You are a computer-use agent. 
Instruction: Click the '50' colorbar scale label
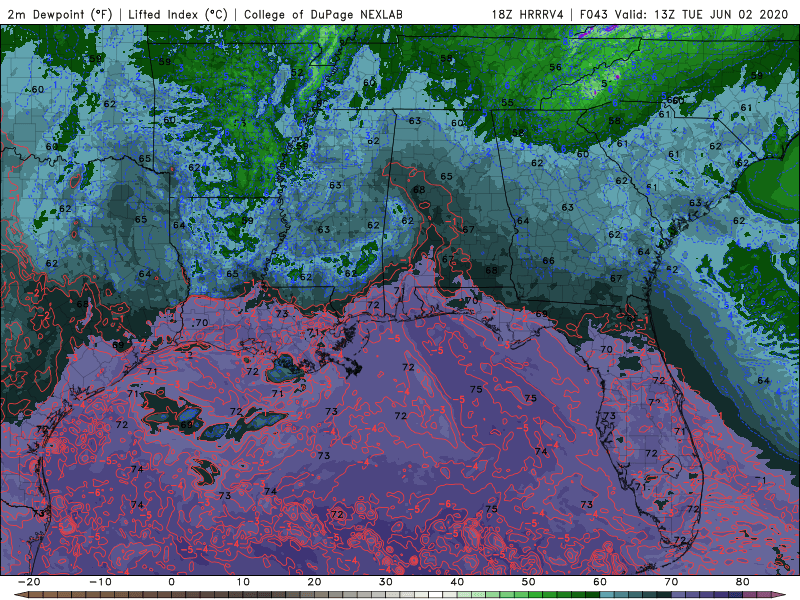pyautogui.click(x=529, y=582)
